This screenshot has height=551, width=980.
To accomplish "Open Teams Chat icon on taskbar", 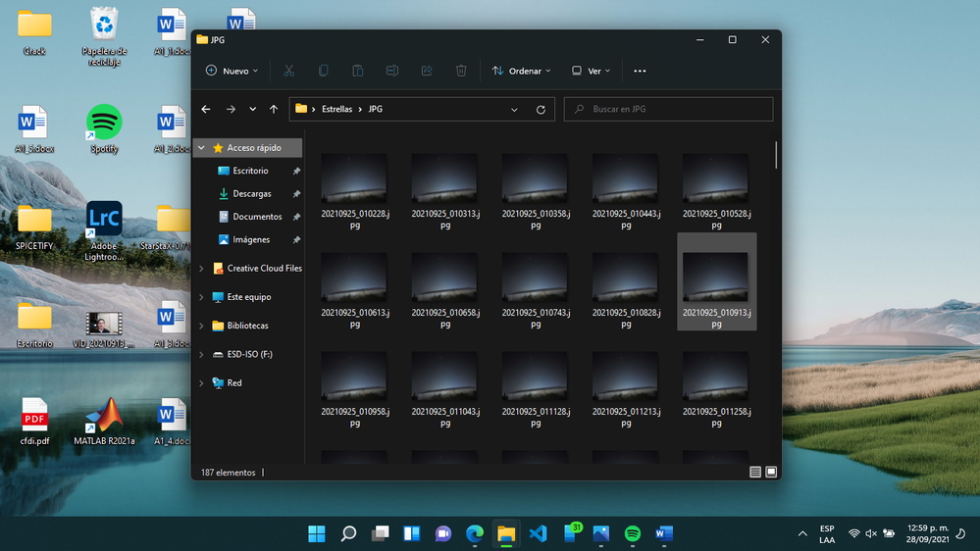I will pos(443,533).
